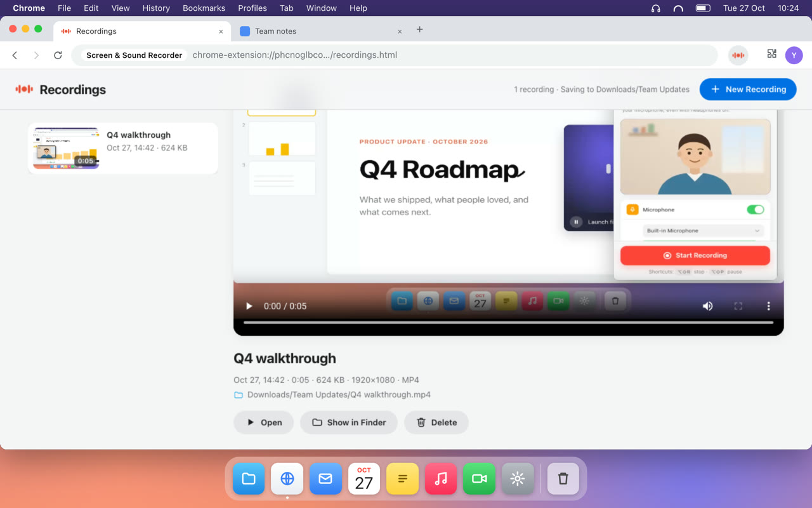Start a New Recording
This screenshot has height=508, width=812.
click(748, 90)
